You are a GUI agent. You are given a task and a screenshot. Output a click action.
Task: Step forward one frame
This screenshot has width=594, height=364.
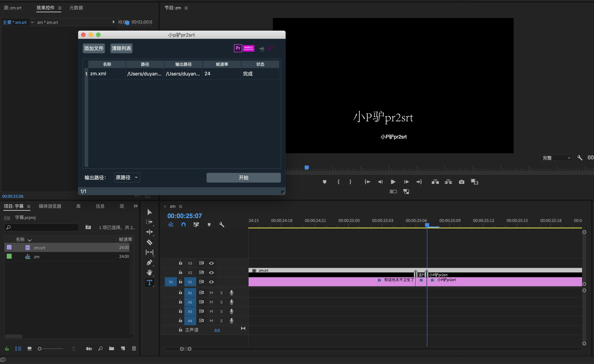click(x=406, y=182)
